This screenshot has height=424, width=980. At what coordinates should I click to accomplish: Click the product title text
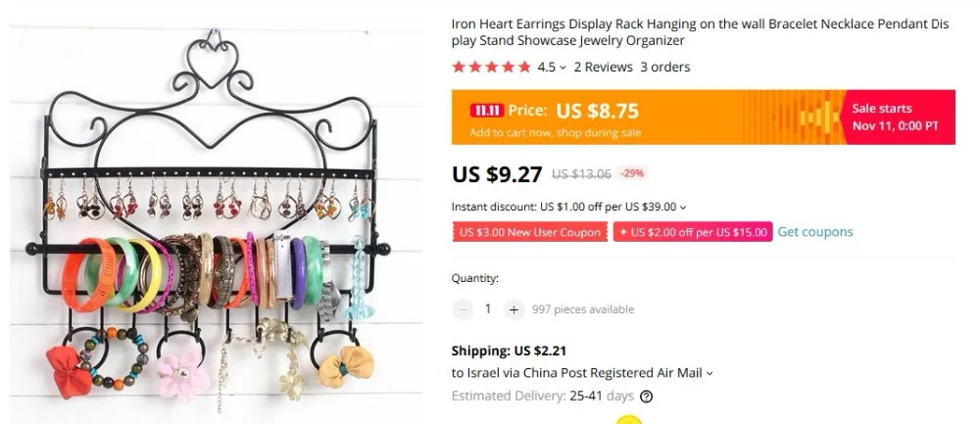700,32
